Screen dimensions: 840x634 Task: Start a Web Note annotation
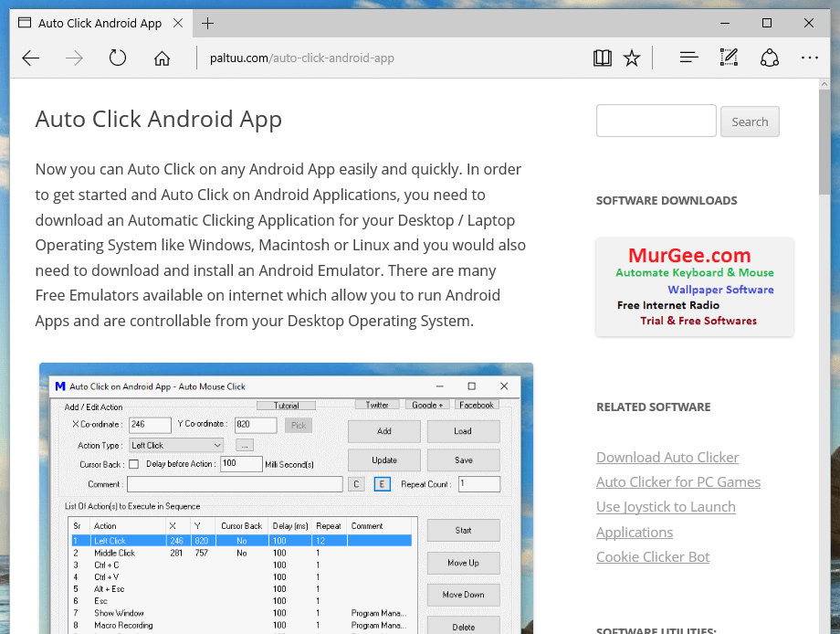(729, 58)
